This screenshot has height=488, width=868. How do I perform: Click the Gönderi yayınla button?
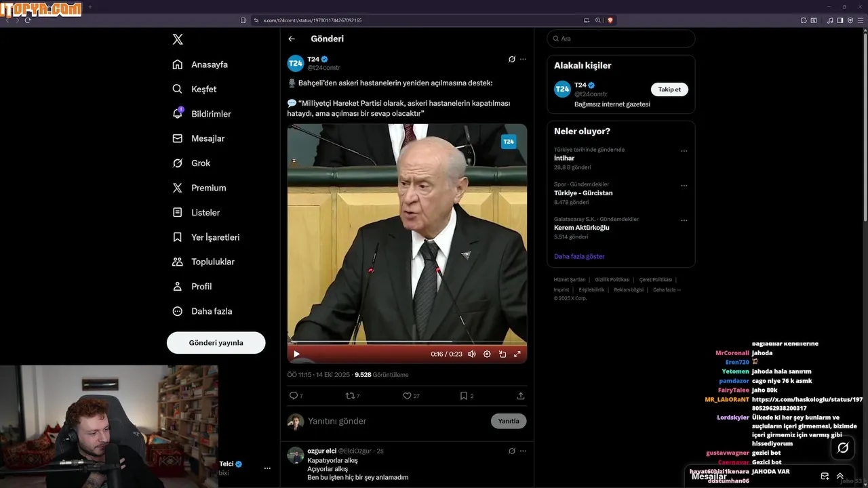(x=216, y=343)
